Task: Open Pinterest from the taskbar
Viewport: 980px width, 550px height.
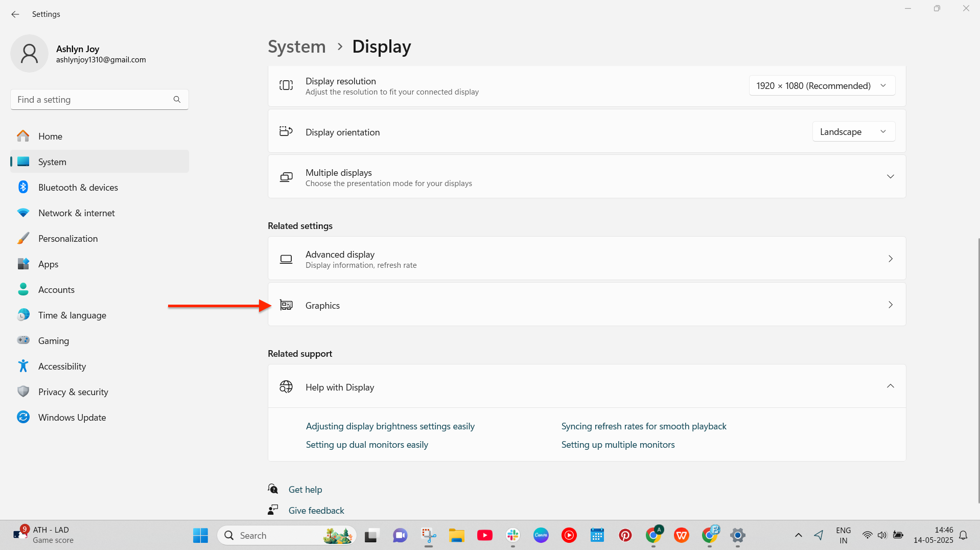Action: pyautogui.click(x=625, y=535)
